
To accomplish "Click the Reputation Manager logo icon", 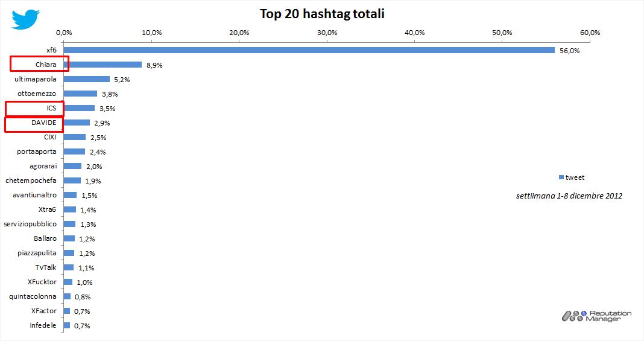I will pyautogui.click(x=573, y=315).
